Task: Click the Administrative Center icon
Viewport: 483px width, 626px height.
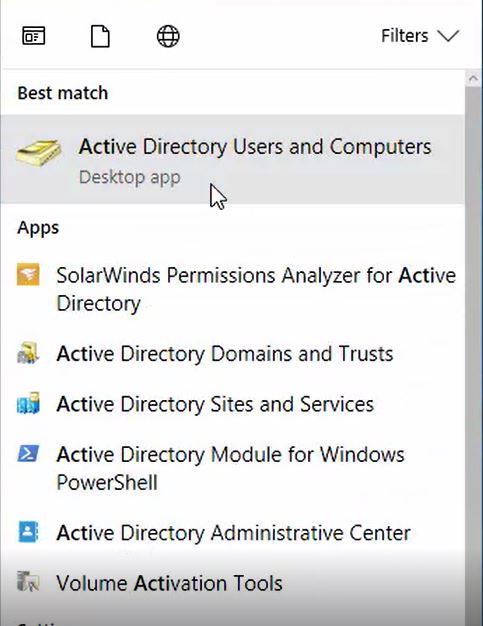Action: (28, 532)
